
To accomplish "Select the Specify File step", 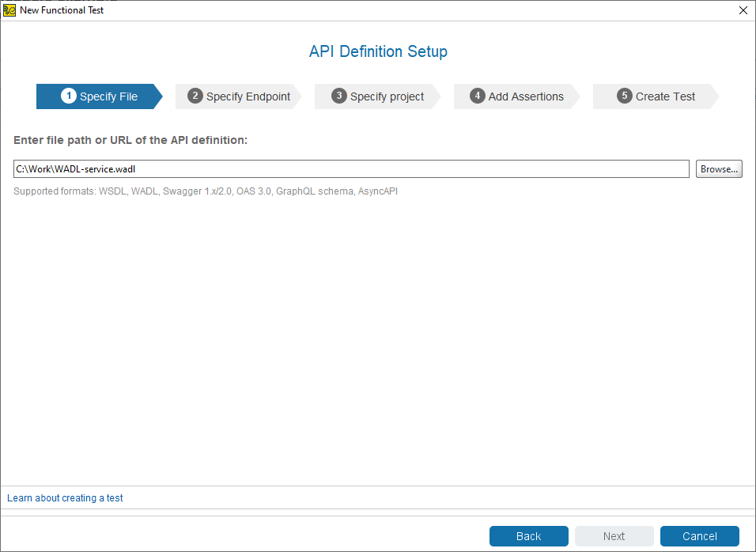I will 100,96.
